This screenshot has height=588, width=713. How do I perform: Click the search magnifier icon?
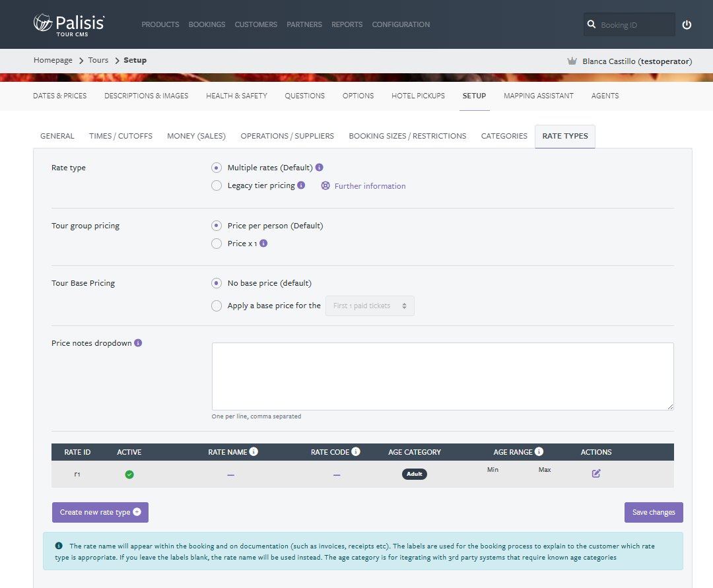click(x=591, y=24)
